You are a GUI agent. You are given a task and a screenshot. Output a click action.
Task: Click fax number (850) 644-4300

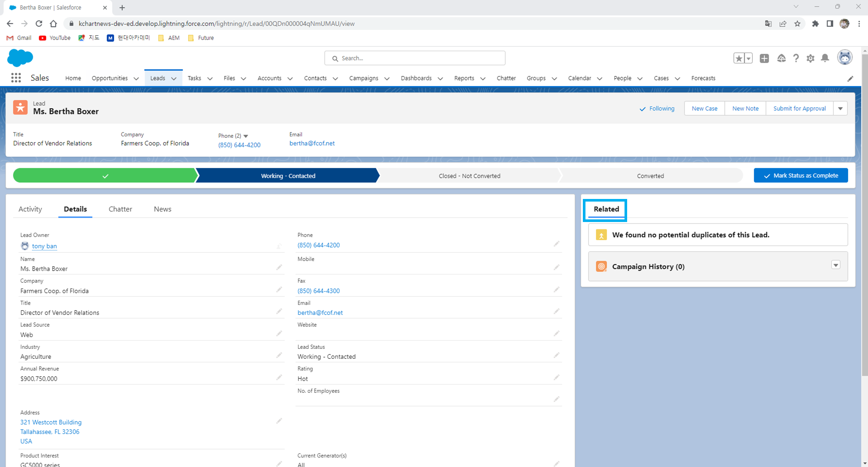click(x=319, y=291)
